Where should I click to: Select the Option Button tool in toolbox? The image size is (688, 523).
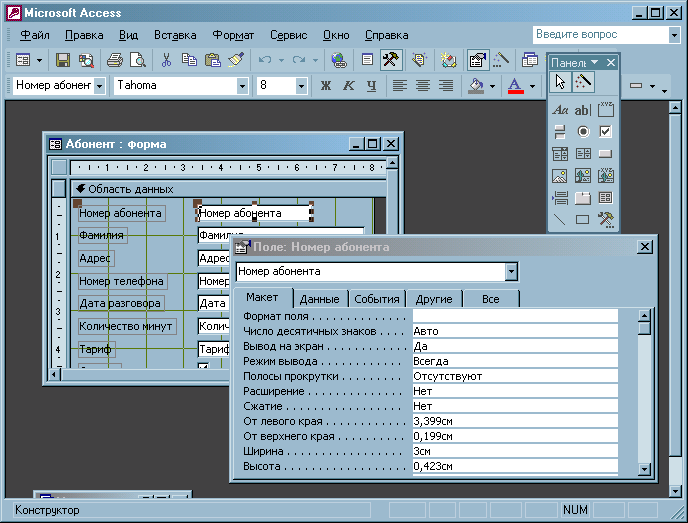583,132
